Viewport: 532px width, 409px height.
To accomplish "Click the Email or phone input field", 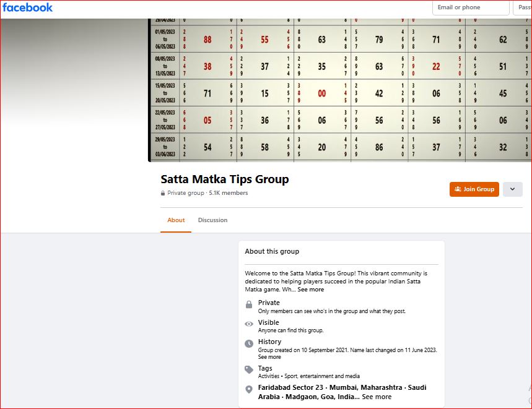I will pos(470,7).
